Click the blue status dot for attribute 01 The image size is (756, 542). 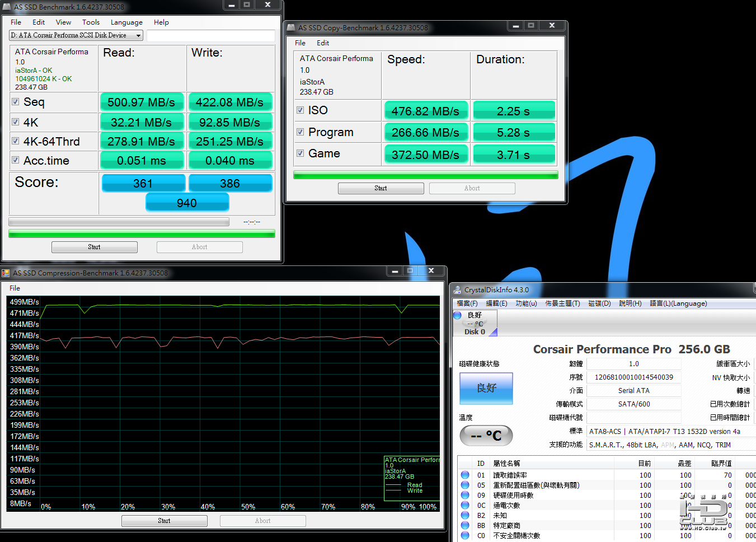465,475
